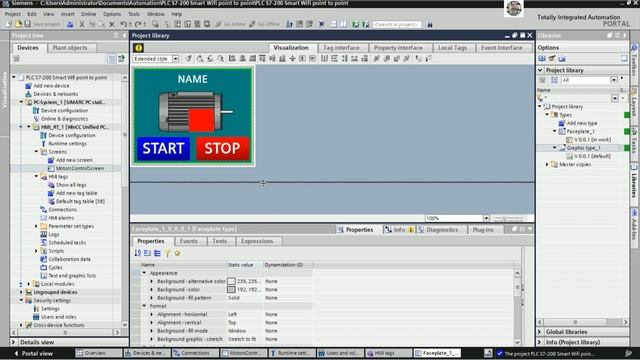Expand the Details view panel
Screen dimensions: 640x360
pyautogui.click(x=13, y=342)
